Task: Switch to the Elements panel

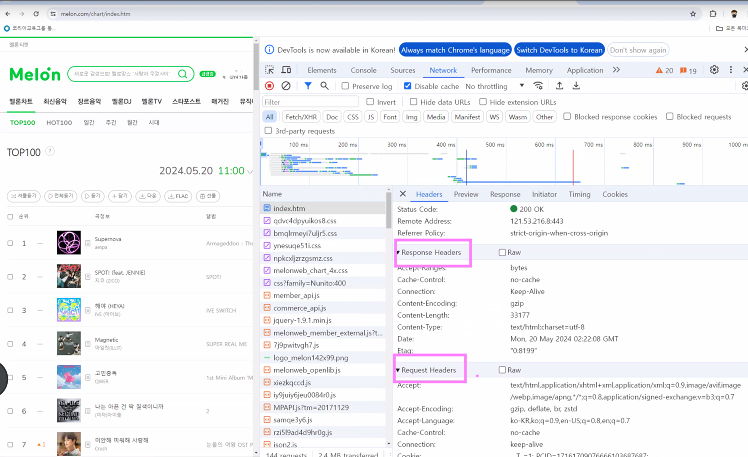Action: point(322,70)
